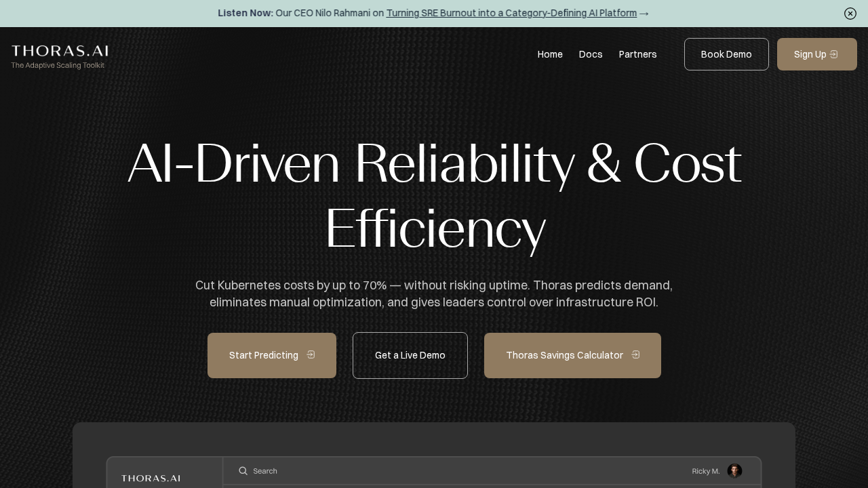This screenshot has height=488, width=868.
Task: Click Ricky M. profile avatar
Action: click(734, 471)
